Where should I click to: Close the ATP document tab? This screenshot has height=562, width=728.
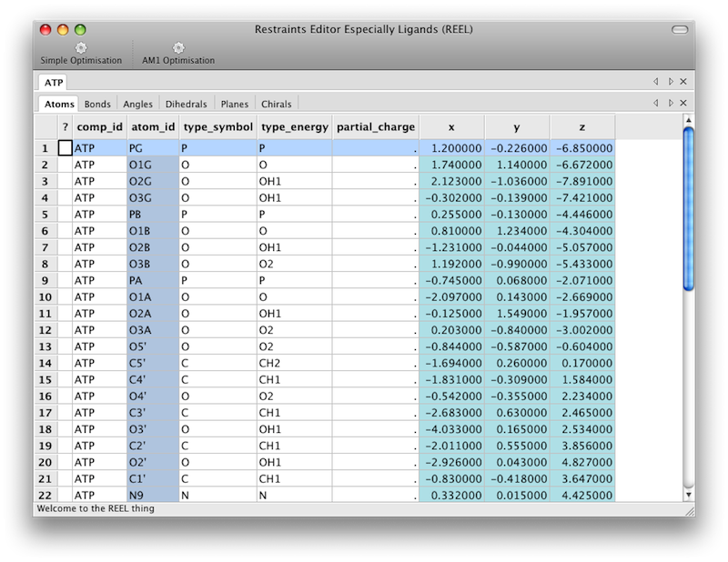coord(683,82)
